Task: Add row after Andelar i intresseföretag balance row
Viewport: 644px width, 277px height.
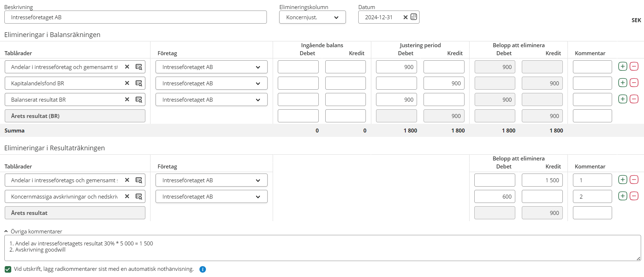Action: coord(622,66)
